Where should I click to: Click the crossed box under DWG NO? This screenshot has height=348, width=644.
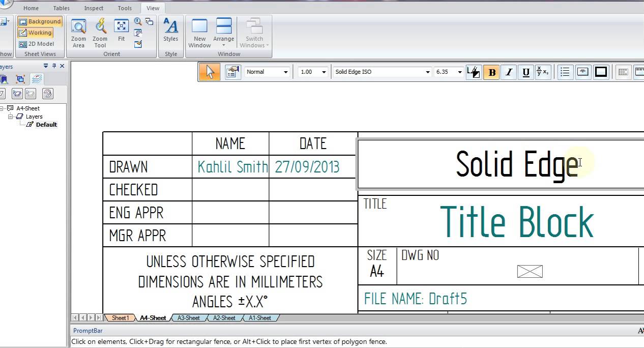tap(530, 272)
